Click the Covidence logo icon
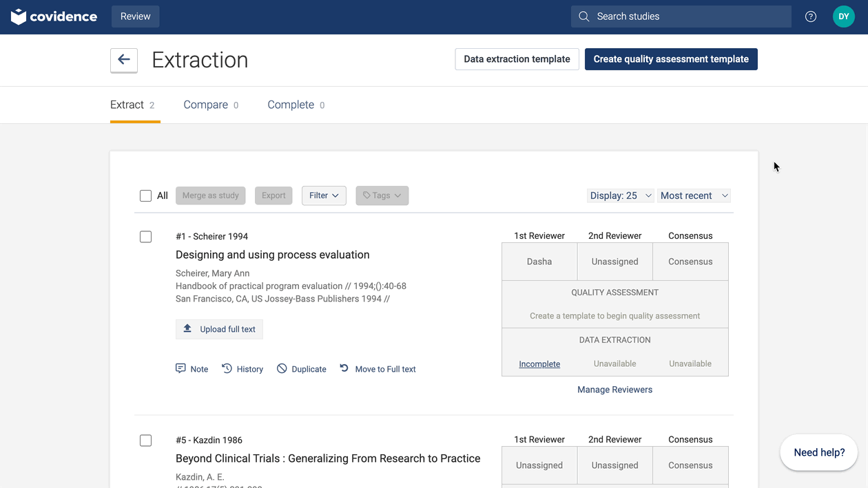The height and width of the screenshot is (488, 868). click(x=19, y=17)
